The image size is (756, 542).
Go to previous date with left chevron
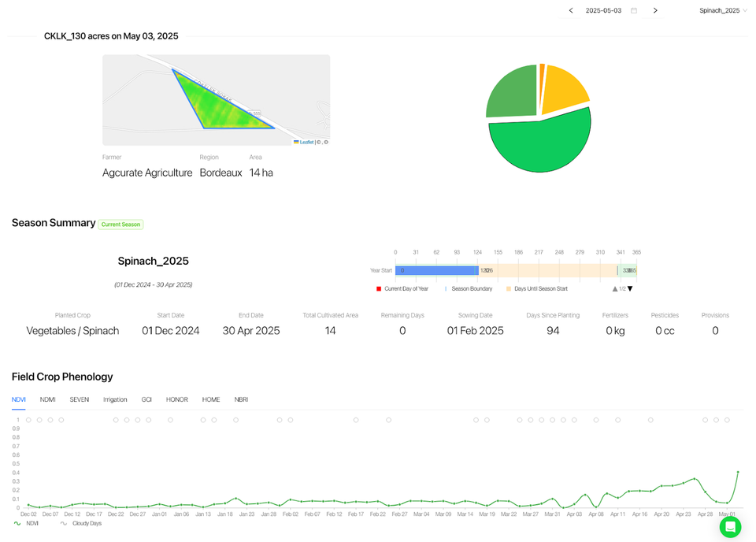[x=571, y=10]
